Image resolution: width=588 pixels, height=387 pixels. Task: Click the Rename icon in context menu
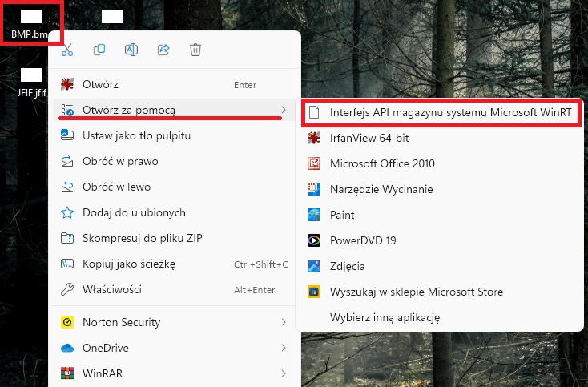(131, 50)
